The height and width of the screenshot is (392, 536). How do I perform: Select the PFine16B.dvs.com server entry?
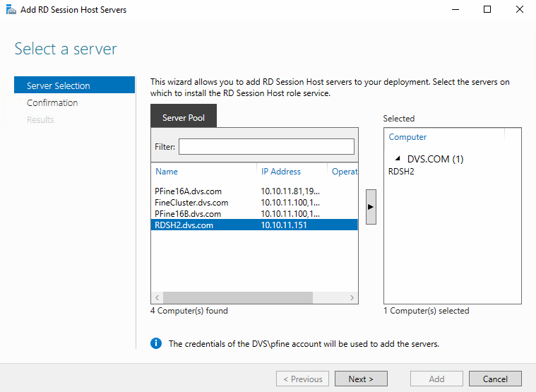pyautogui.click(x=254, y=213)
